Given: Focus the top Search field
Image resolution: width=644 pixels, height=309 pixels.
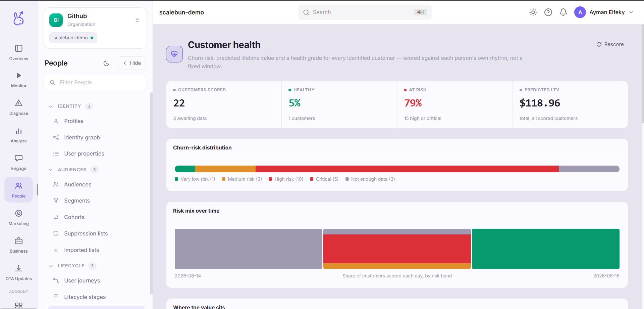Looking at the screenshot, I should tap(365, 12).
